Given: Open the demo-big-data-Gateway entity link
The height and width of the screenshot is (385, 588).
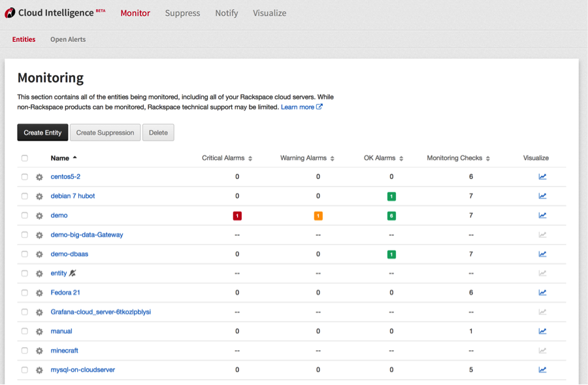Looking at the screenshot, I should 87,235.
